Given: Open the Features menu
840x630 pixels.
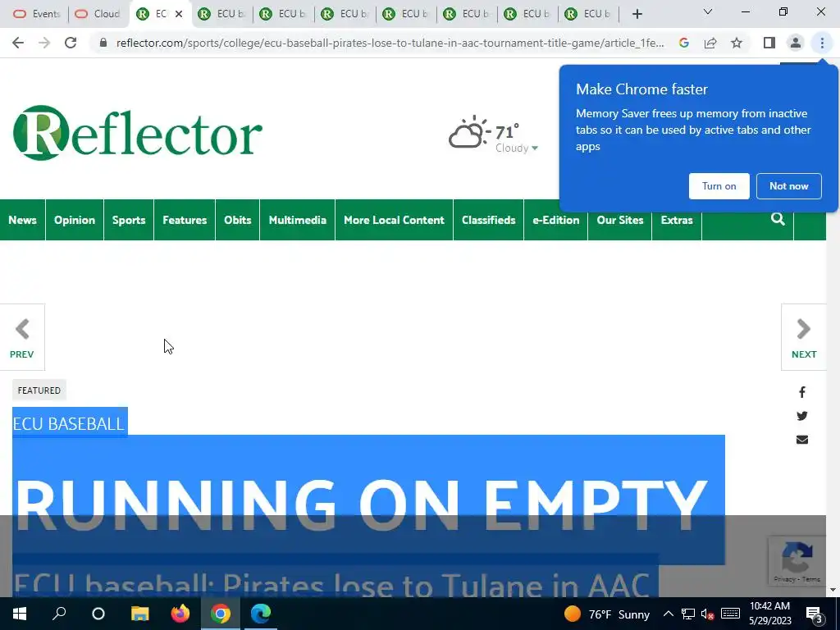Looking at the screenshot, I should click(x=185, y=220).
